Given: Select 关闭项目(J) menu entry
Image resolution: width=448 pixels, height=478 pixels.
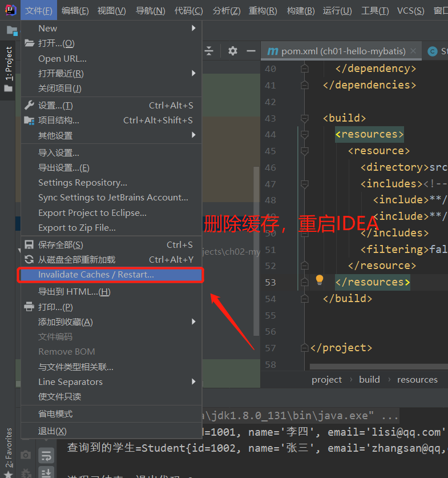Looking at the screenshot, I should click(x=111, y=89).
